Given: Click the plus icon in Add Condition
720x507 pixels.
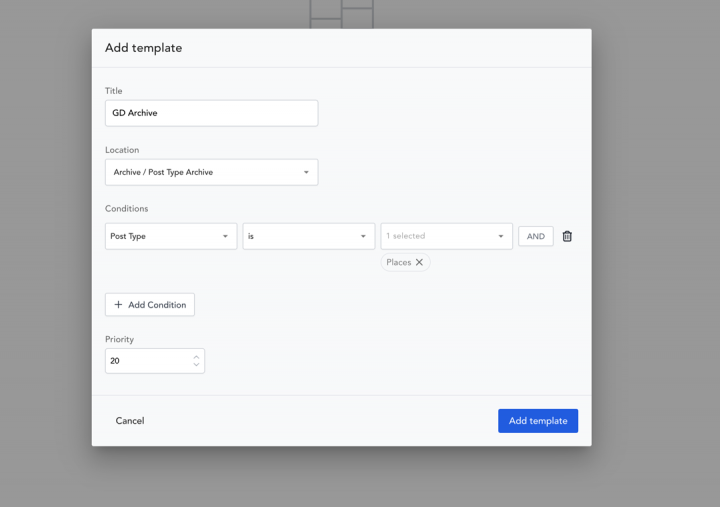Looking at the screenshot, I should [x=118, y=305].
